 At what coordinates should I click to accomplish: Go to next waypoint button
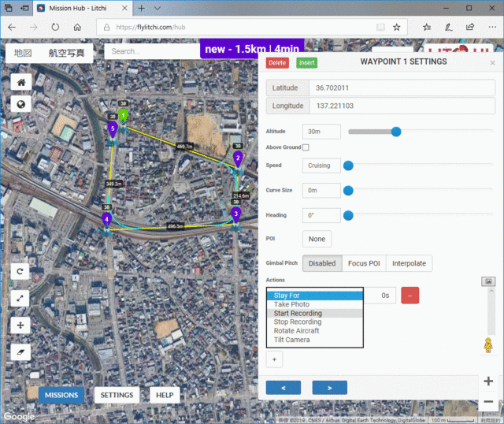click(x=329, y=388)
